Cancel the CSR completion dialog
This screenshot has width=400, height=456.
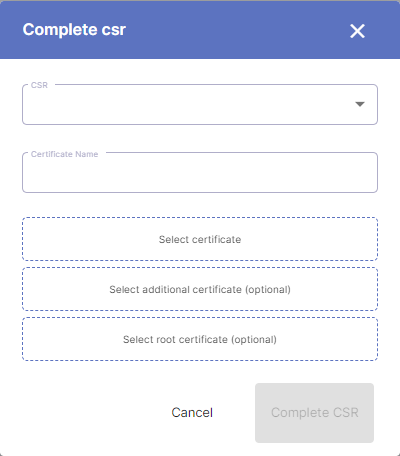(192, 413)
